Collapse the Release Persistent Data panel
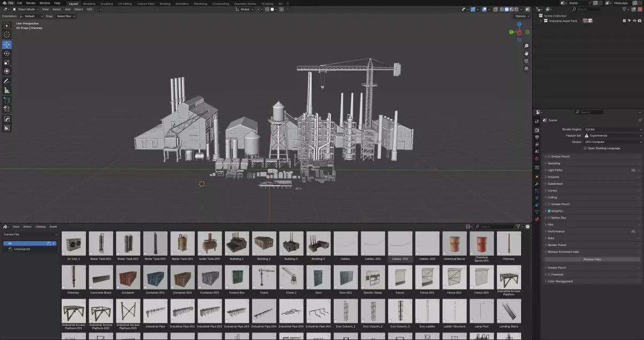Screen dimensions: 644x340 (x=593, y=252)
